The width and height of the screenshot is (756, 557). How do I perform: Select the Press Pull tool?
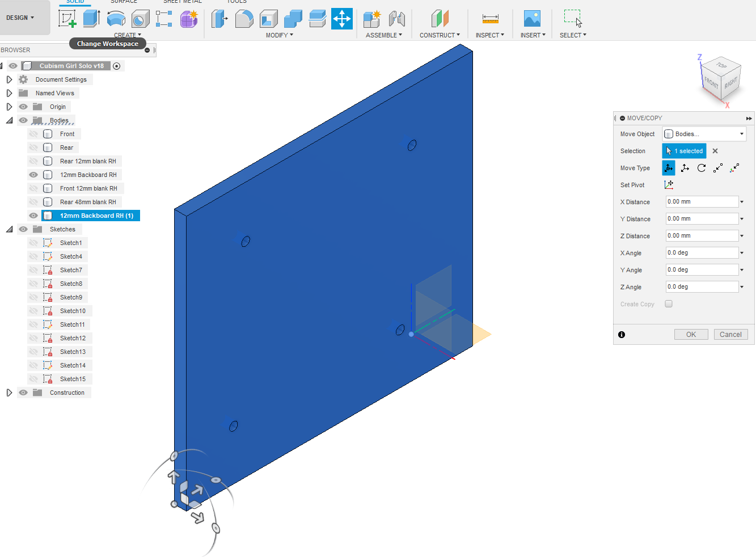[219, 19]
